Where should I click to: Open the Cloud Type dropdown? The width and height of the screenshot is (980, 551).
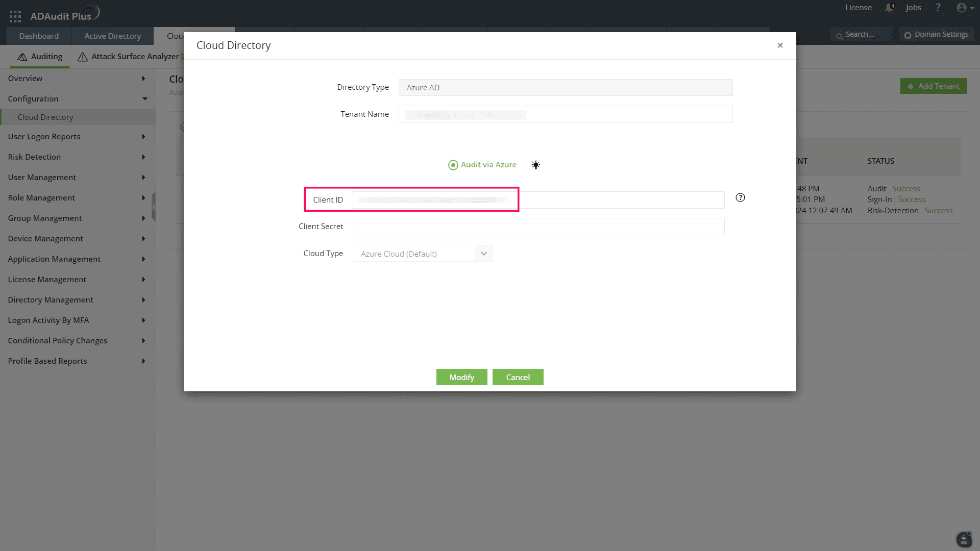pyautogui.click(x=483, y=253)
